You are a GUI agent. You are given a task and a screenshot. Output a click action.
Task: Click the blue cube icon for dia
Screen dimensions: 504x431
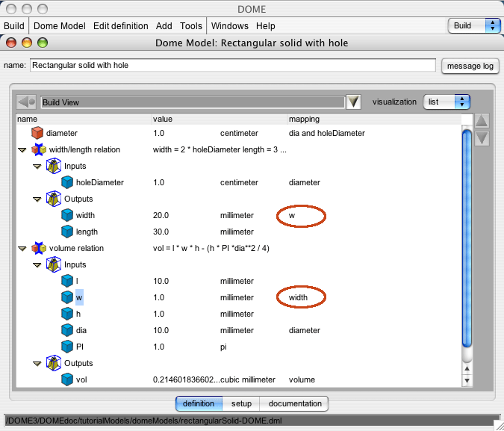tap(67, 330)
